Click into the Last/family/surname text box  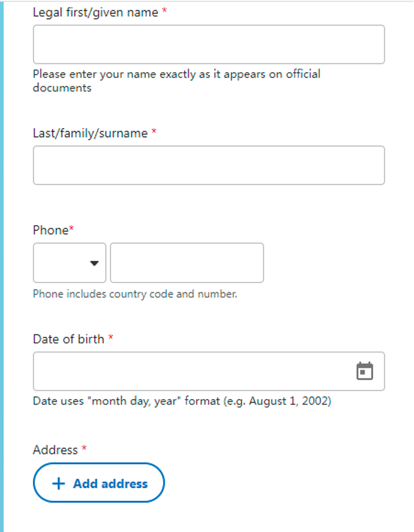[208, 165]
